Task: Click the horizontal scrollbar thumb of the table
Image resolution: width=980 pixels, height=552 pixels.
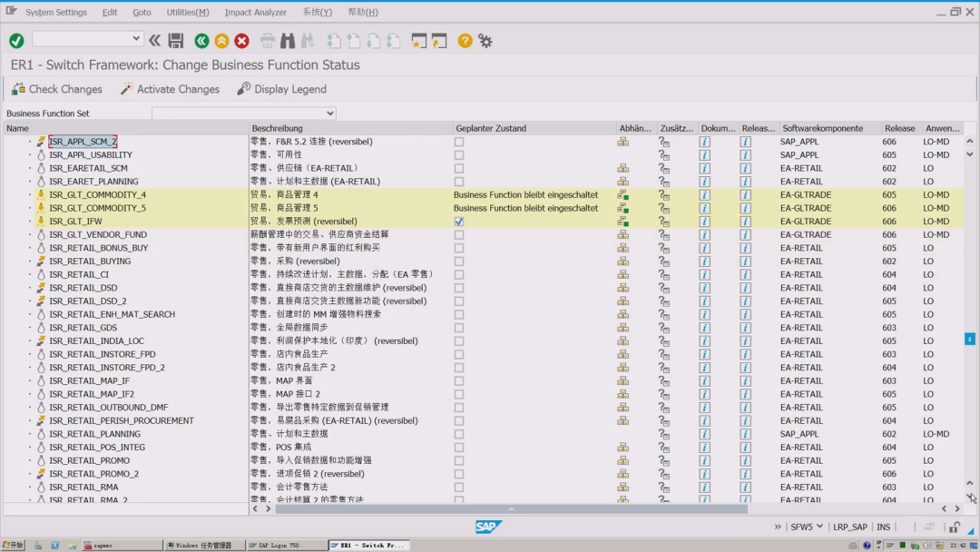Action: point(511,508)
